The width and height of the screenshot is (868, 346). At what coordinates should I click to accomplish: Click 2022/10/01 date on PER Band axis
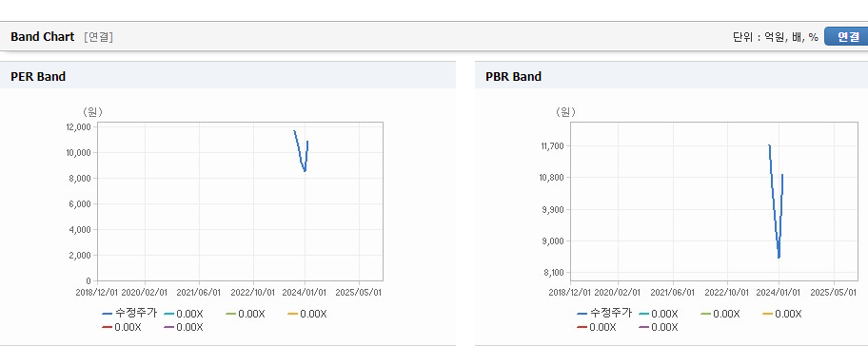[253, 292]
